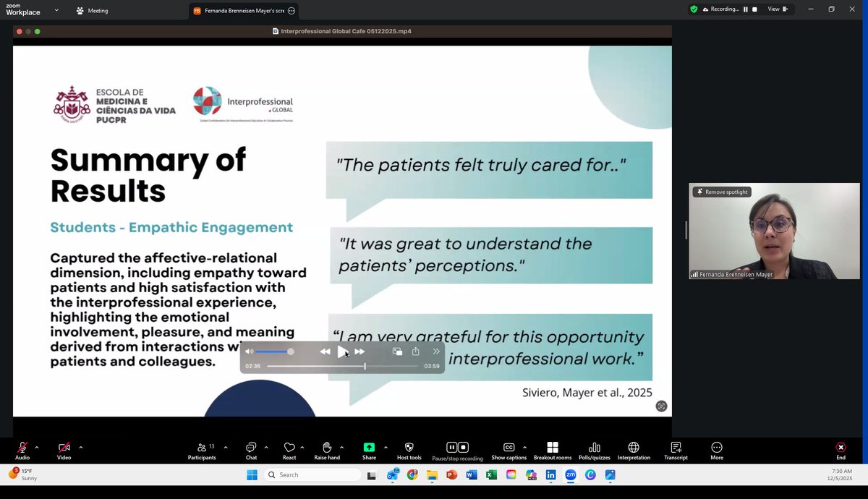Screen dimensions: 868x499
Task: Click Remove spotlight button
Action: pyautogui.click(x=722, y=192)
